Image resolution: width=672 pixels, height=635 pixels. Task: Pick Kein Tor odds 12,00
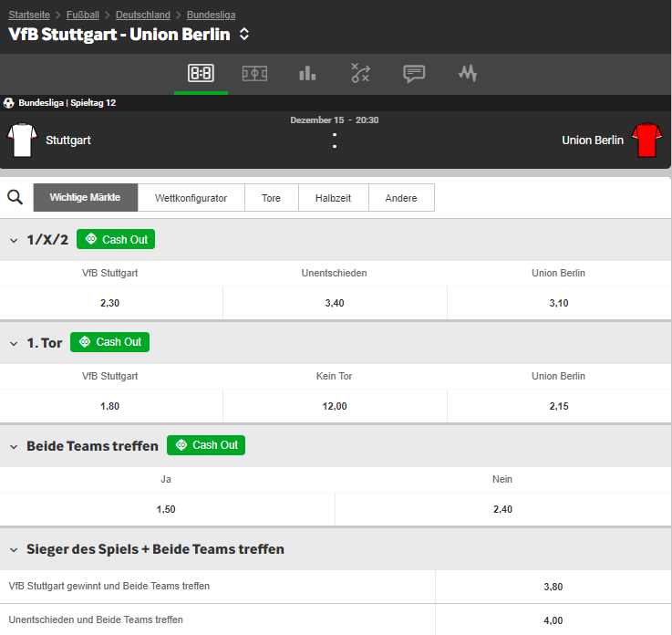335,406
